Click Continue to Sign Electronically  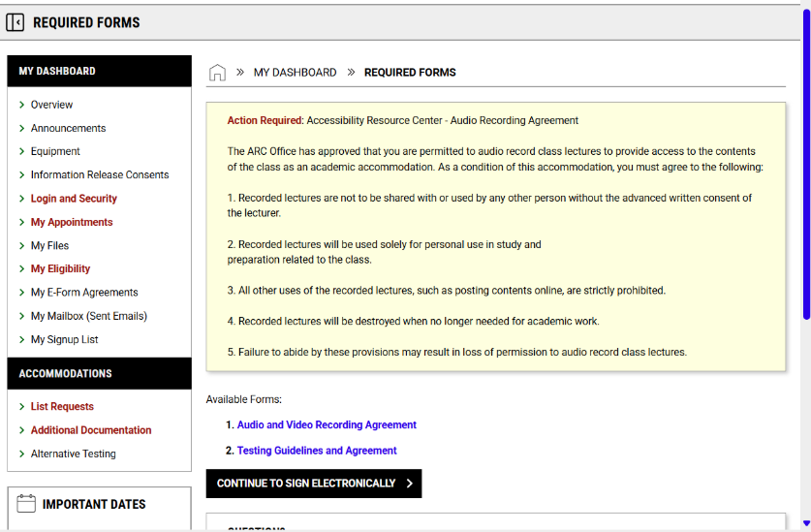click(314, 484)
